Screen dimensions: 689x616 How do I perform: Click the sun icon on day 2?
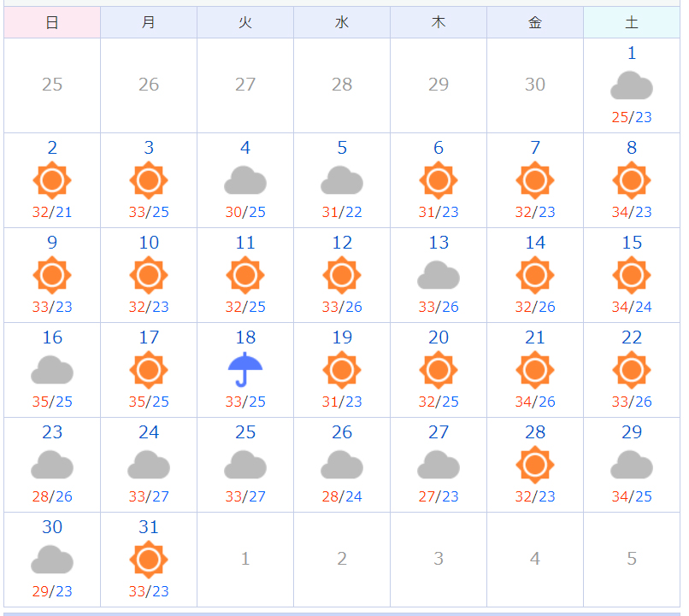[x=52, y=180]
